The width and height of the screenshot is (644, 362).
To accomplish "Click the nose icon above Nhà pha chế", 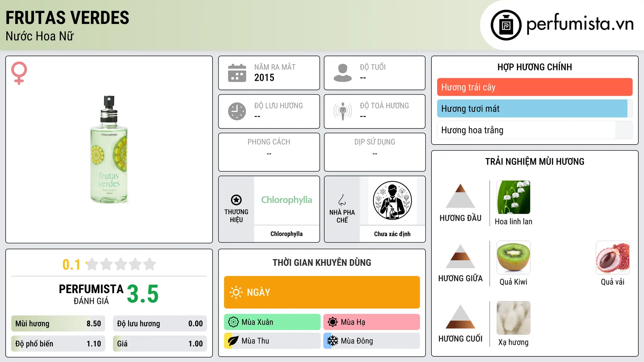I will (342, 200).
